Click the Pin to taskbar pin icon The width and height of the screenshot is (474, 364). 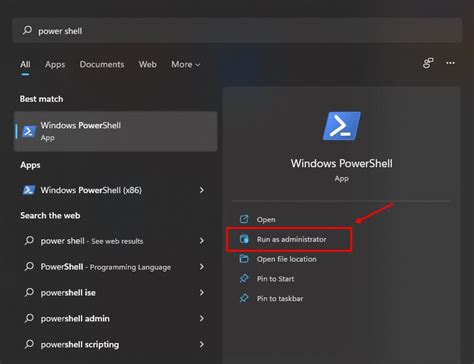[244, 298]
